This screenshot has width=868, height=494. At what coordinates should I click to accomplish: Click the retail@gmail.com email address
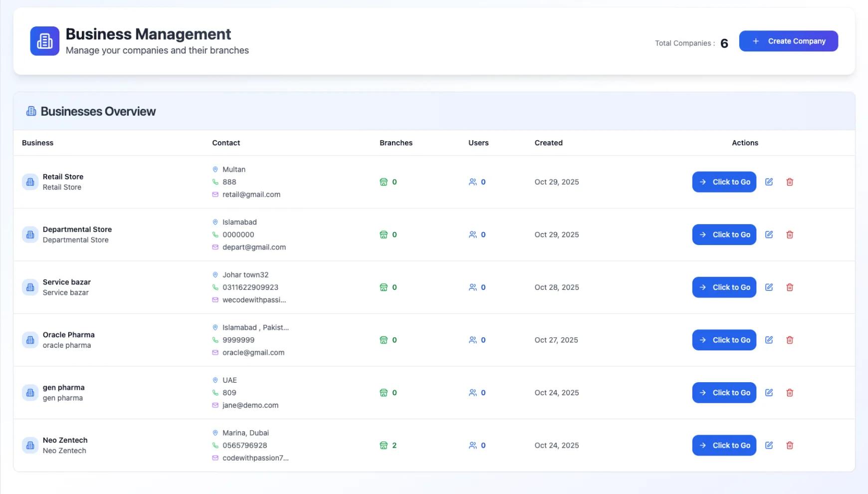pyautogui.click(x=251, y=195)
